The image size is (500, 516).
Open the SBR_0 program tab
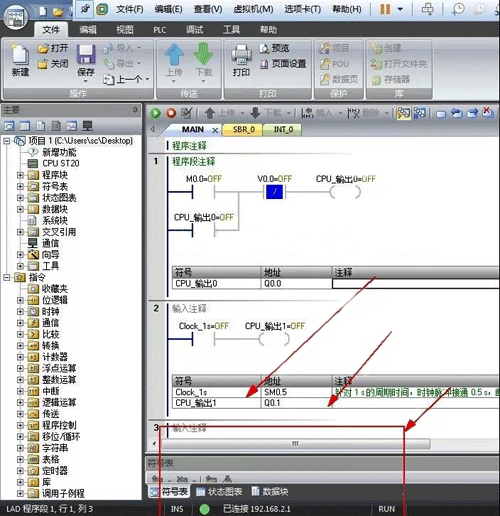point(244,130)
